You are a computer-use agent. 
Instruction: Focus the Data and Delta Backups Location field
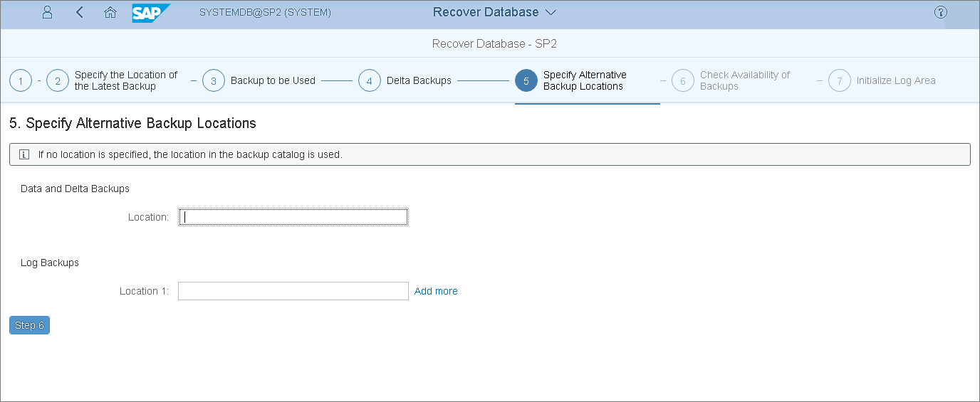293,217
